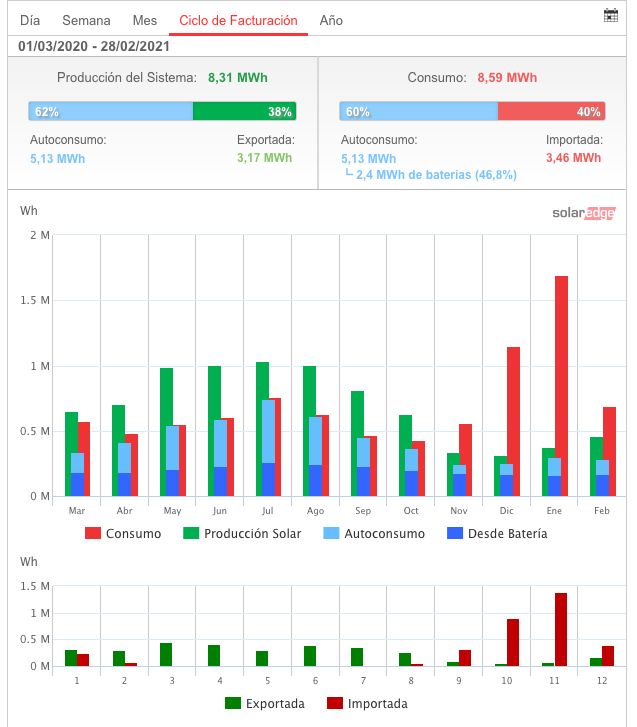Click the 62% autoconsumo production bar segment
The width and height of the screenshot is (637, 727).
coord(111,111)
